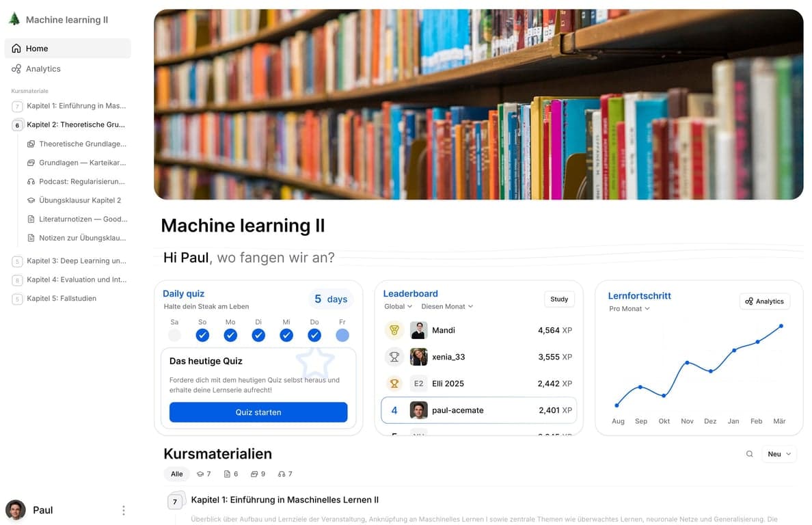Click the trophy icon next to Elli 2025
Viewport: 812px width, 525px height.
(394, 383)
